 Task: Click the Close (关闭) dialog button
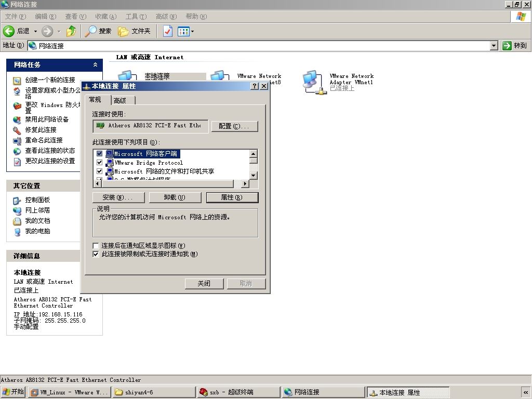tap(204, 284)
